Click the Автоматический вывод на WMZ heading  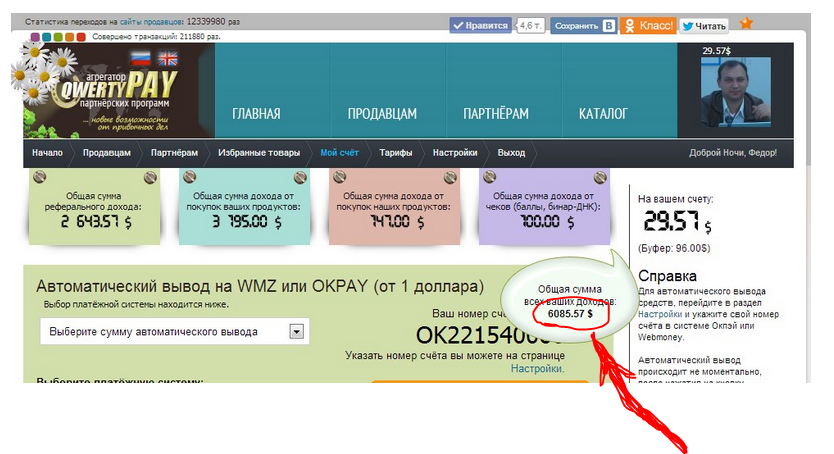(260, 287)
